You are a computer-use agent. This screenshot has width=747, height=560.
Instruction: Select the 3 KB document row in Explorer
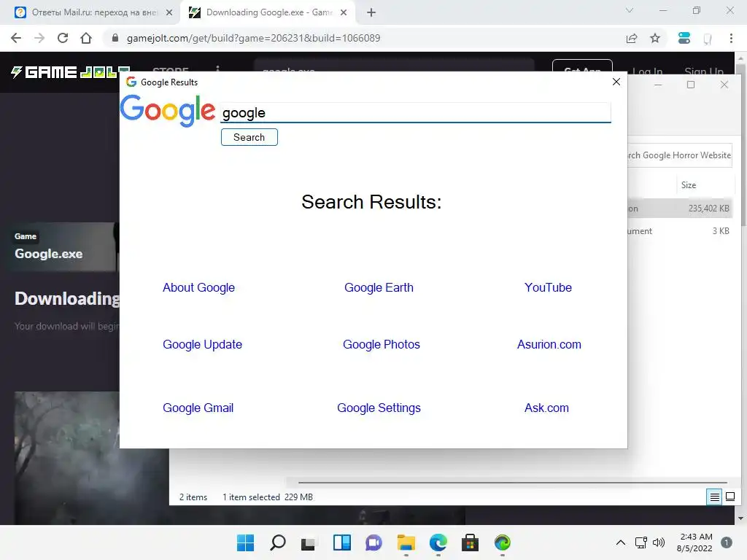click(x=680, y=231)
